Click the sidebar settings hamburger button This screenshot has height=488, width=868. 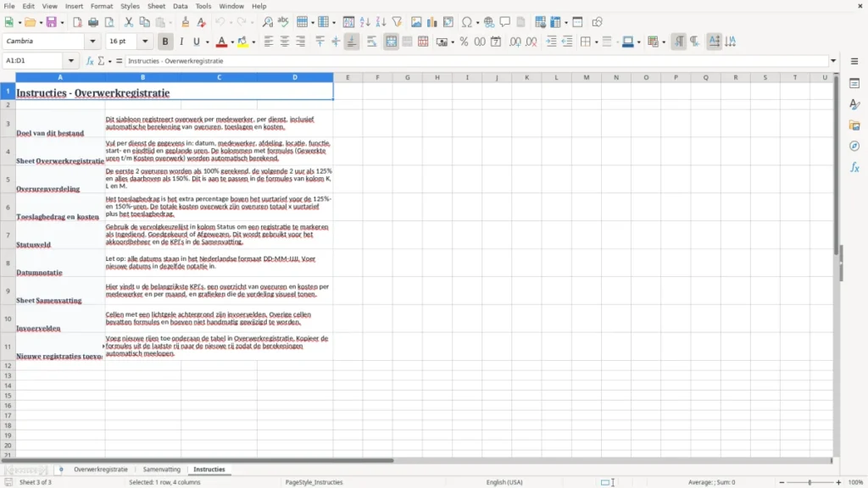click(854, 61)
